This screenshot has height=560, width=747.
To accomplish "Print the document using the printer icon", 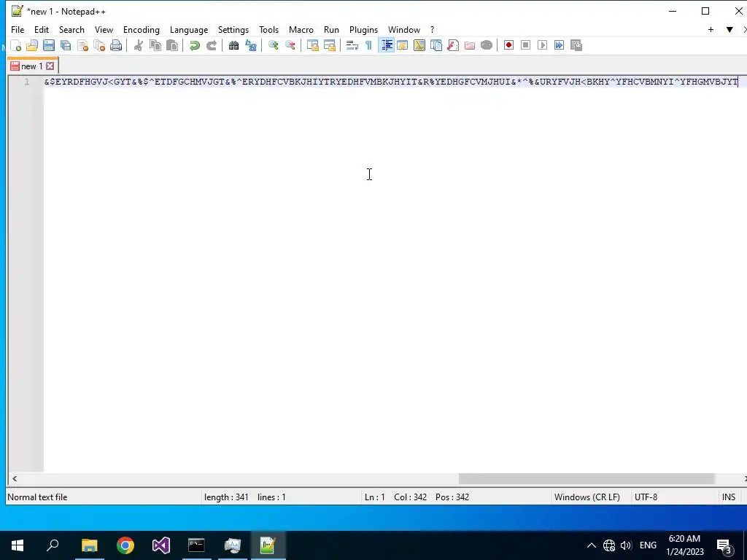I will click(116, 45).
